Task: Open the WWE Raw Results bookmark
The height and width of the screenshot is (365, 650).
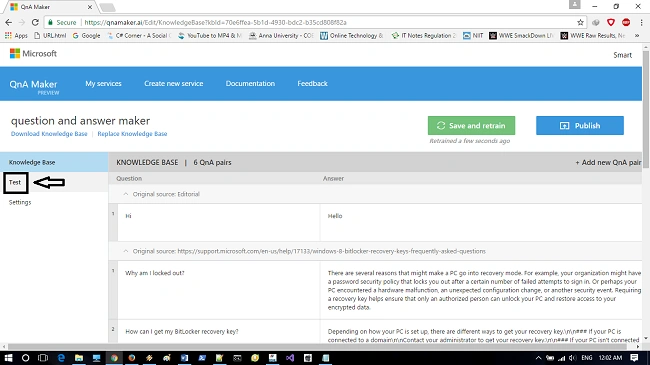Action: pyautogui.click(x=593, y=36)
